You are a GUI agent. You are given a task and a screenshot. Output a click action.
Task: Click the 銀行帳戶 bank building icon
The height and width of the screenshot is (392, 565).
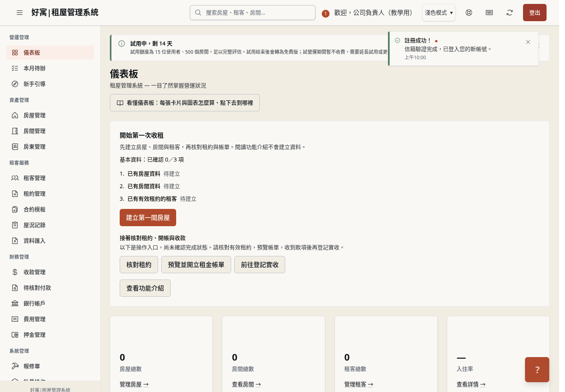pos(15,303)
